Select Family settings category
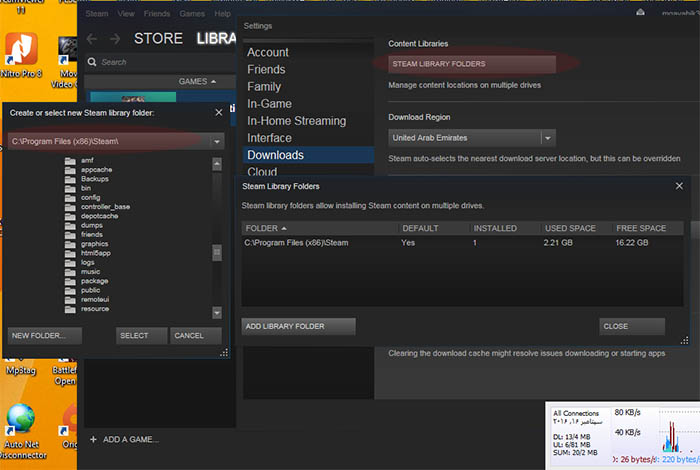 pyautogui.click(x=264, y=87)
